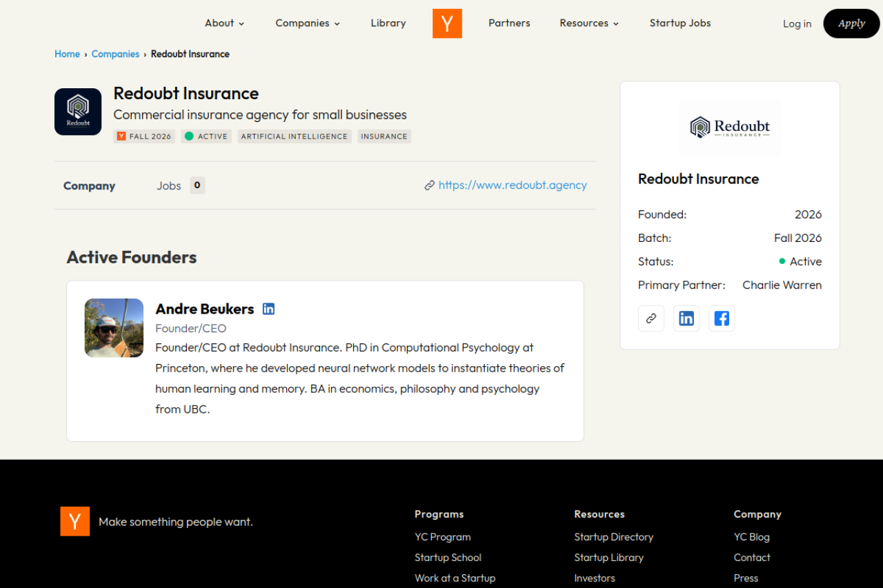Go to Home breadcrumb
Viewport: 883px width, 588px height.
(68, 54)
